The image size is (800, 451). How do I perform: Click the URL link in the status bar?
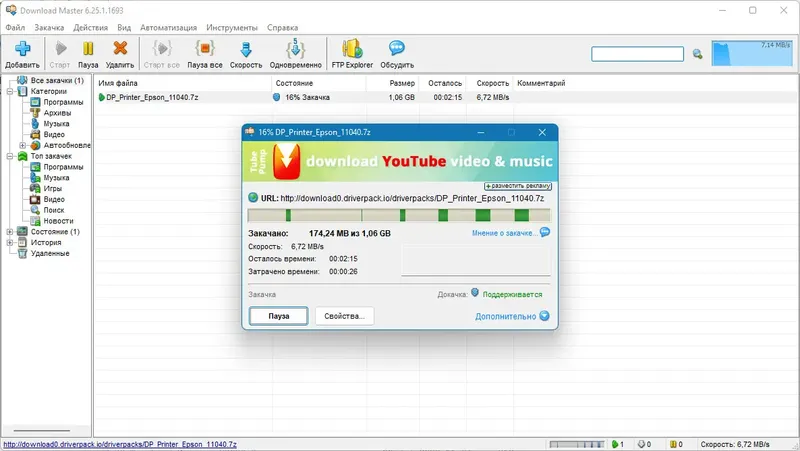pos(120,444)
